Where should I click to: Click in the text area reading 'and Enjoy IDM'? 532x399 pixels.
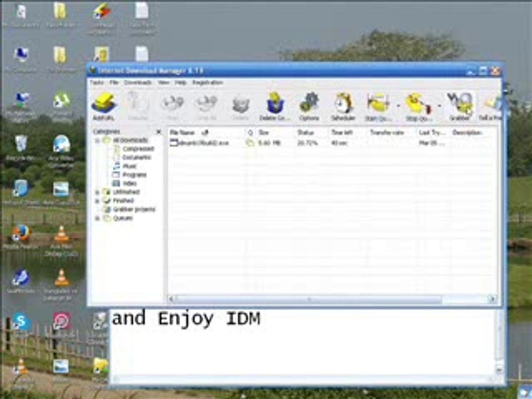(186, 318)
